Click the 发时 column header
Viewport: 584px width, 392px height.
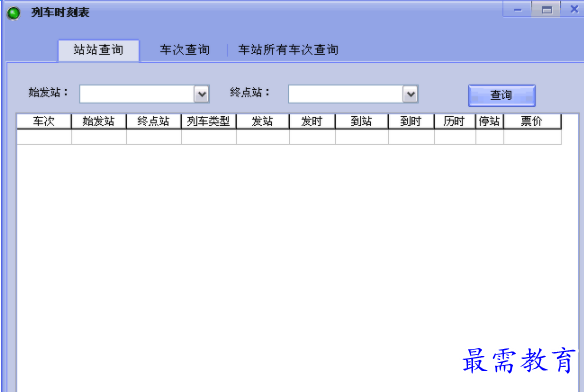(312, 121)
